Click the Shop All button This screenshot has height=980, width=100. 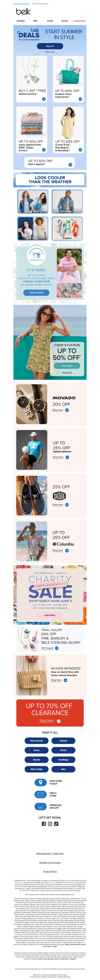pyautogui.click(x=50, y=46)
